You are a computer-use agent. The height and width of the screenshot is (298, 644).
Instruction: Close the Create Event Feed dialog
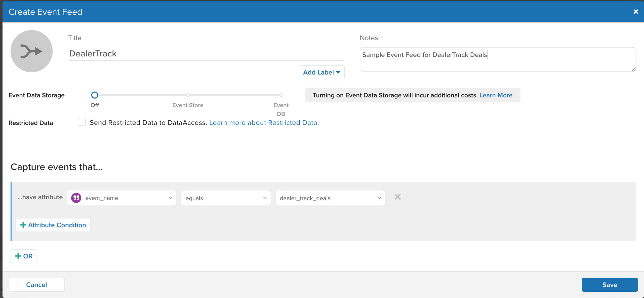[635, 12]
